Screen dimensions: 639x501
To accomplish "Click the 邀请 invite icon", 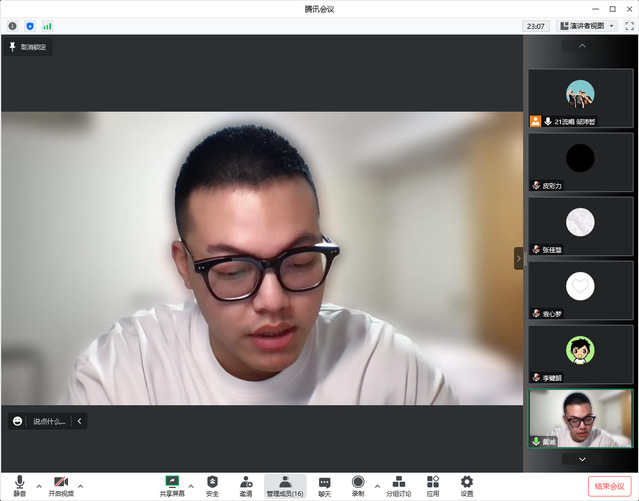I will pos(246,485).
